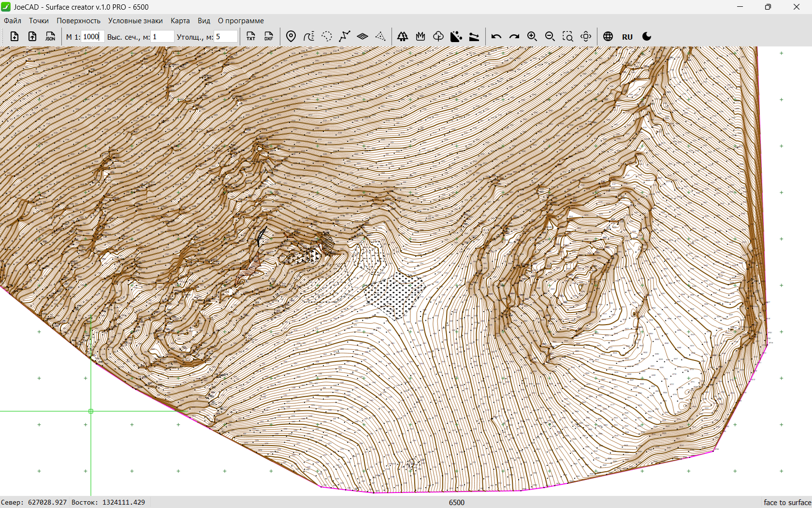Open the Точки menu
Viewport: 812px width, 508px height.
tap(39, 21)
